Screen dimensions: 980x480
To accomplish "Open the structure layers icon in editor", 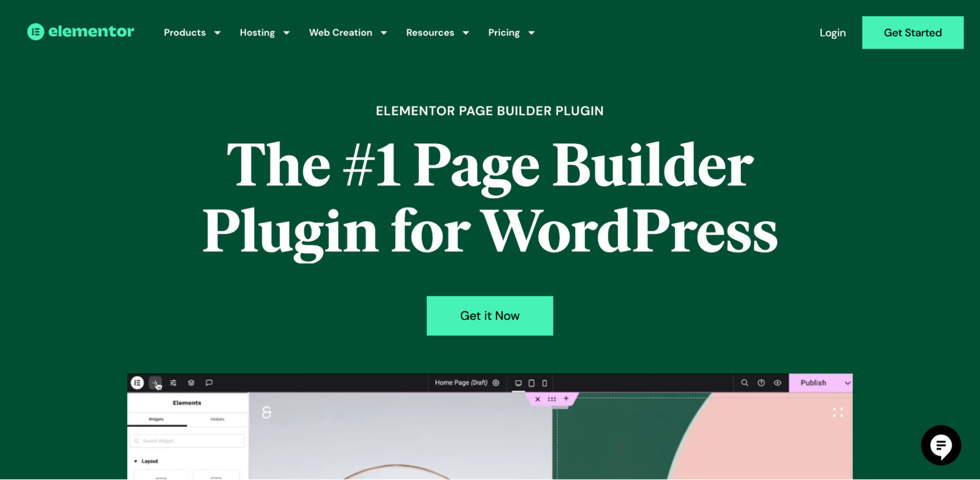I will [x=191, y=383].
